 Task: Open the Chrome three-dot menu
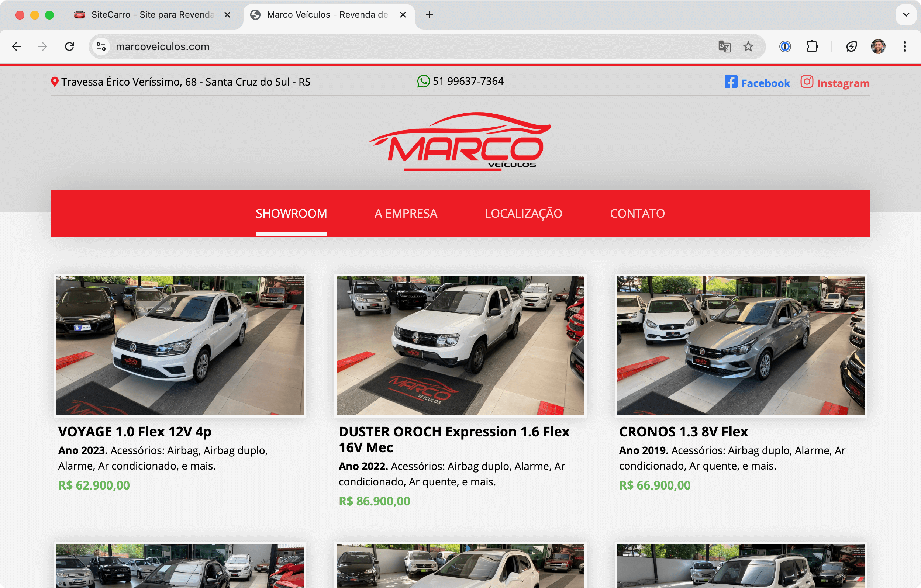click(904, 46)
